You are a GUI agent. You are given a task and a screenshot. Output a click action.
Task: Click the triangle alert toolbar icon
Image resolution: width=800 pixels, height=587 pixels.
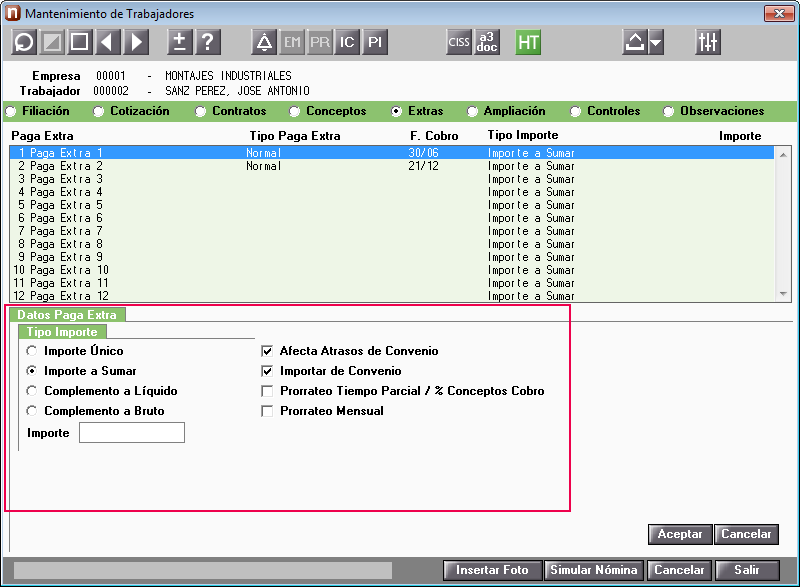264,42
